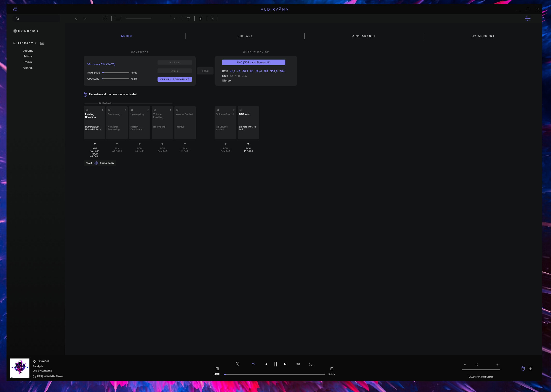Click the track progress seek bar
This screenshot has height=392, width=551.
[x=274, y=374]
